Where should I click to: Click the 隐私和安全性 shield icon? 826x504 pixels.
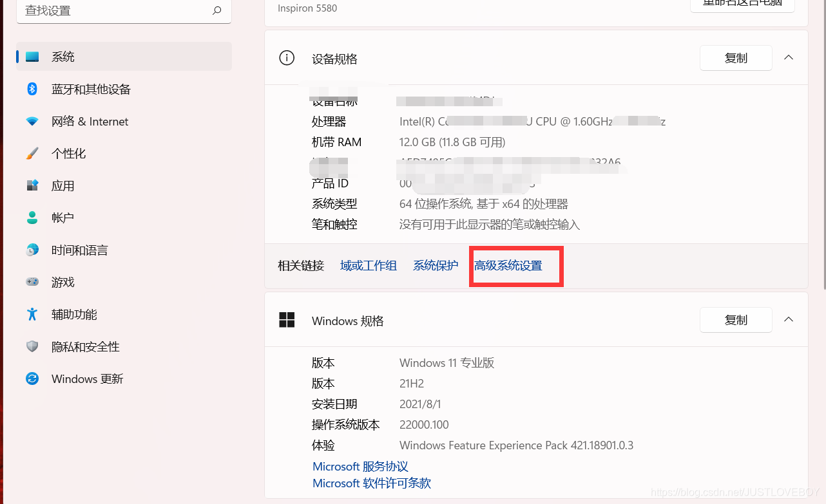coord(32,346)
